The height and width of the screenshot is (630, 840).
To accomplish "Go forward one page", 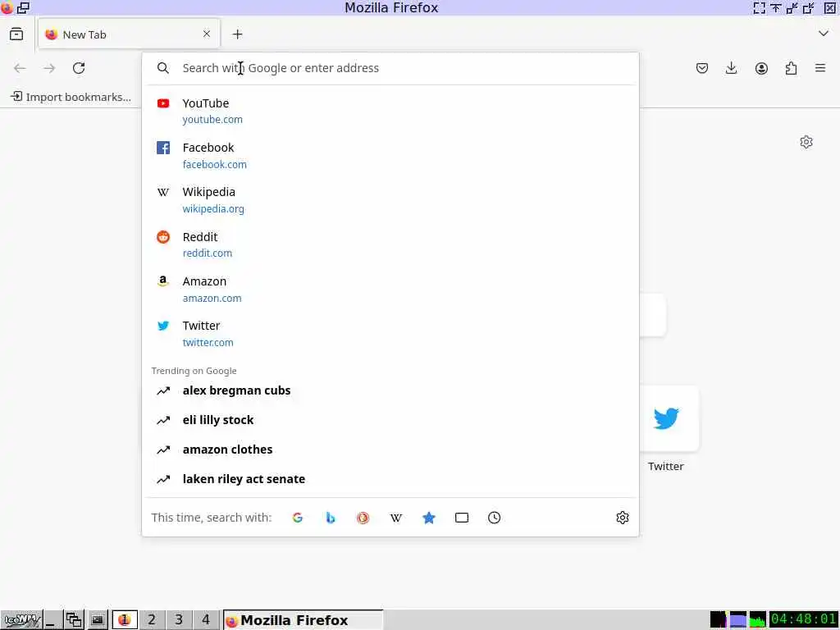I will tap(49, 68).
